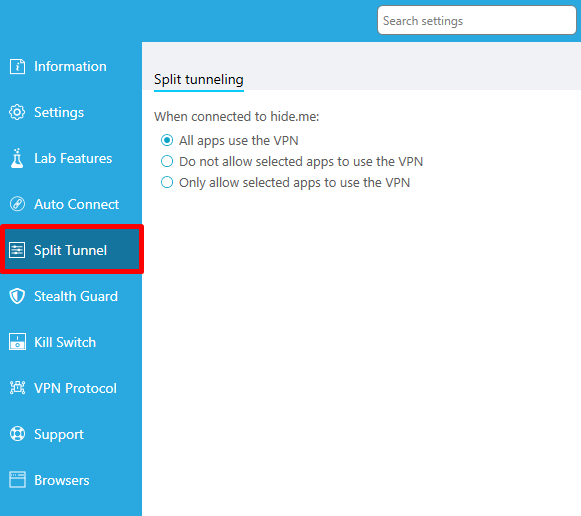Click the Stealth Guard shield icon
Image resolution: width=581 pixels, height=516 pixels.
(x=17, y=296)
